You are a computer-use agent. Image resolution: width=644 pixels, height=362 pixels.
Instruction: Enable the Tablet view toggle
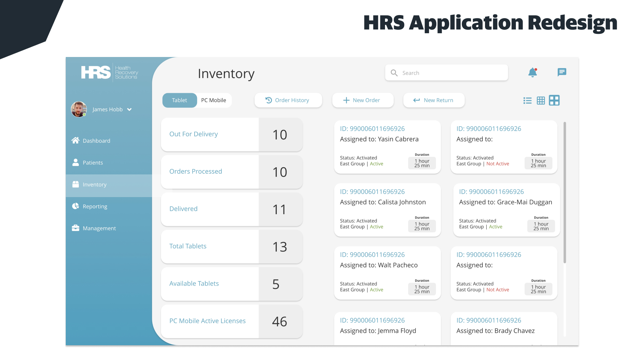tap(179, 100)
